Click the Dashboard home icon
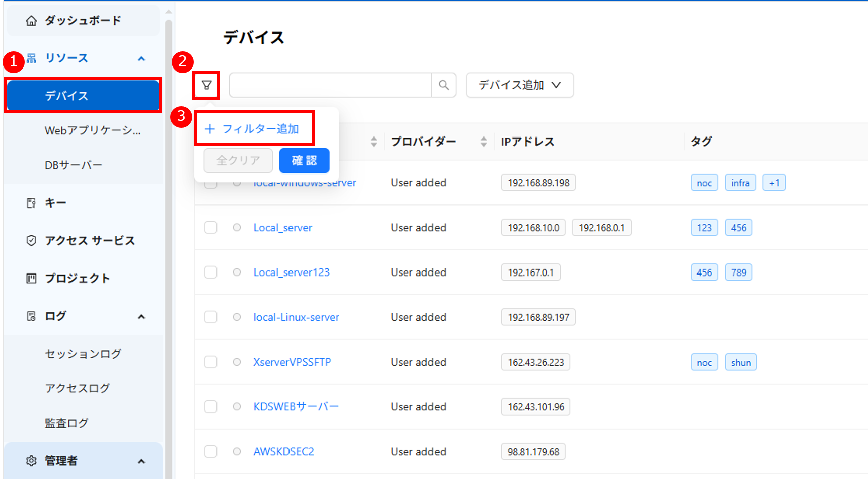This screenshot has width=868, height=479. 31,21
